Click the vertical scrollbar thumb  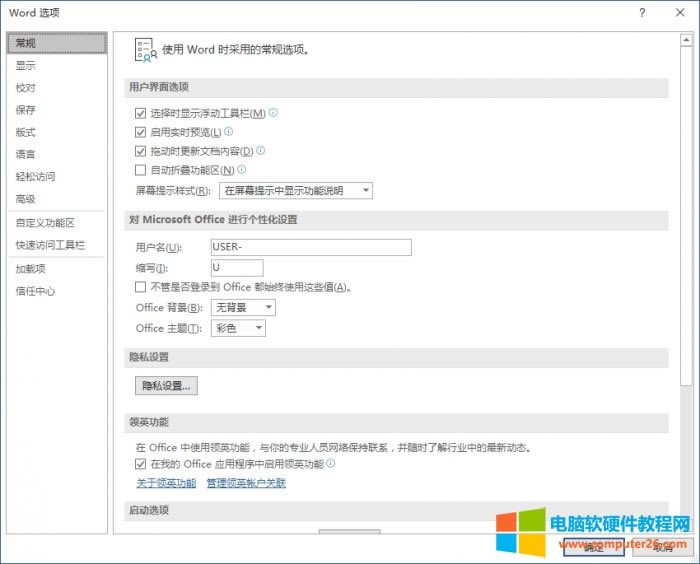(686, 215)
